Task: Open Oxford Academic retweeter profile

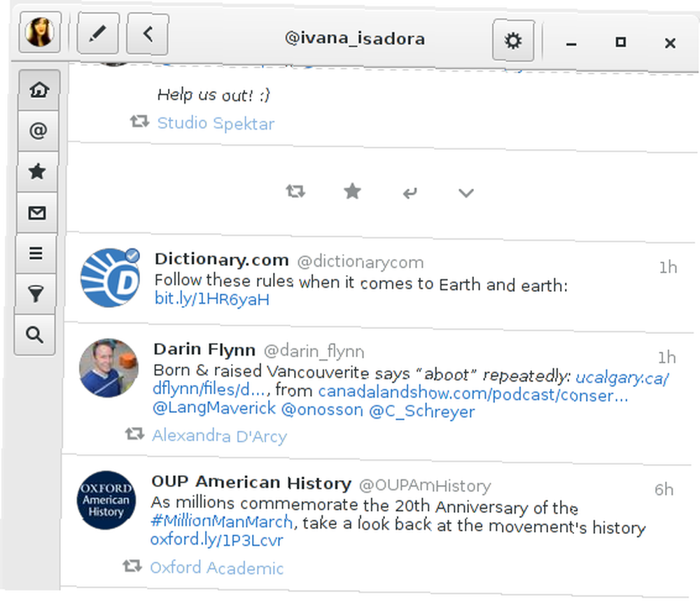Action: tap(216, 568)
